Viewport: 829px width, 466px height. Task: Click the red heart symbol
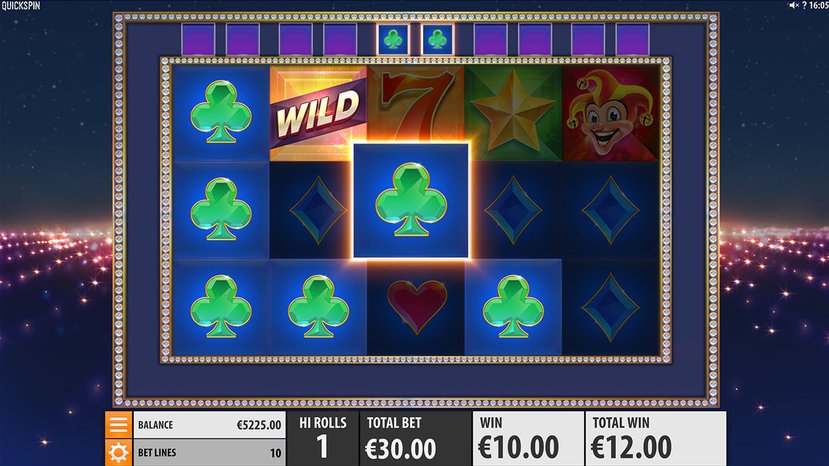[417, 307]
